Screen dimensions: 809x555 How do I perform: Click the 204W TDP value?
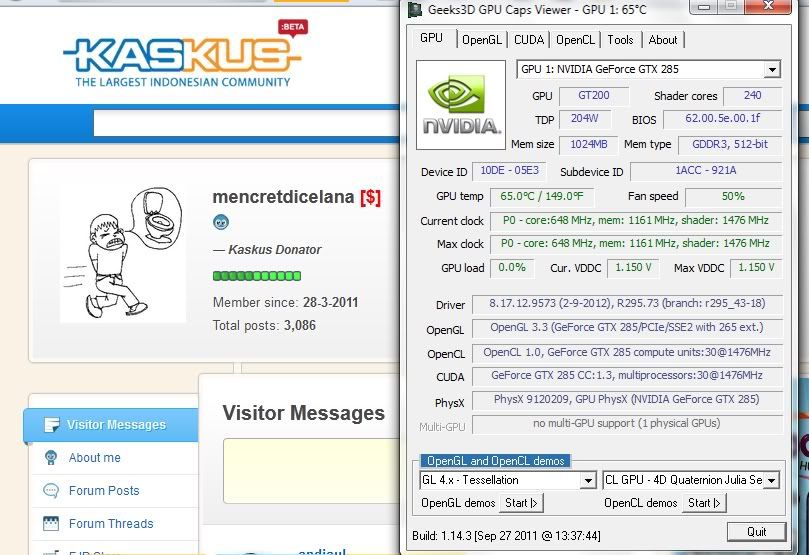click(x=585, y=119)
